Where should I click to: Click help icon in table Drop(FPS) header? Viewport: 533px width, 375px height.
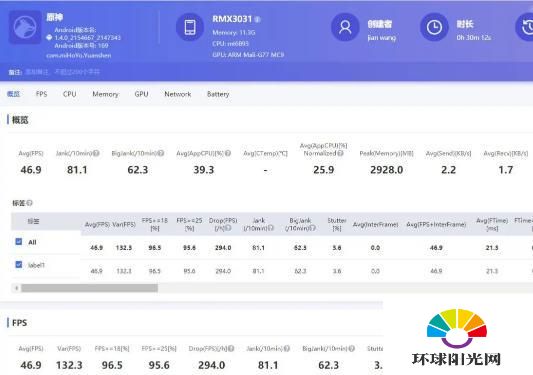tap(228, 228)
